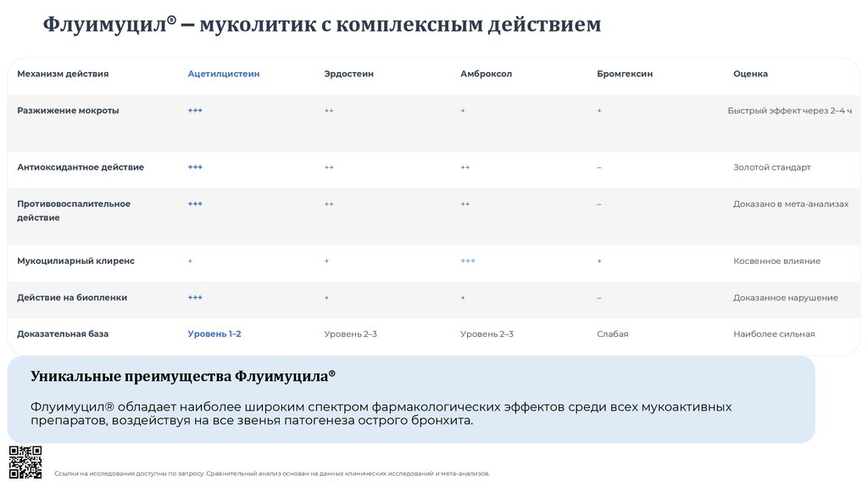Click Амброксол '+++' in Мукоцилиарный клиренс row
Viewport: 868px width, 487px height.
pyautogui.click(x=468, y=260)
